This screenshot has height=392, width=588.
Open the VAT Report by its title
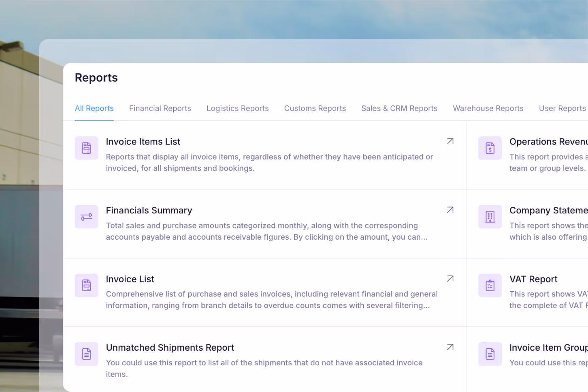pos(533,279)
